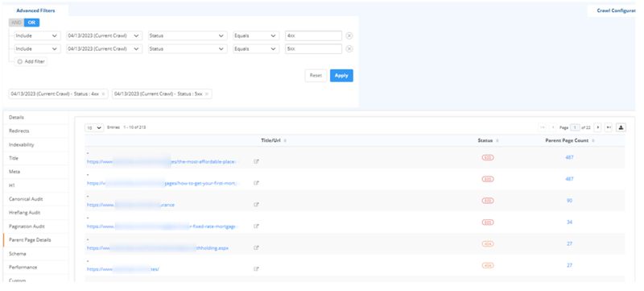Apply the advanced filters

point(341,76)
